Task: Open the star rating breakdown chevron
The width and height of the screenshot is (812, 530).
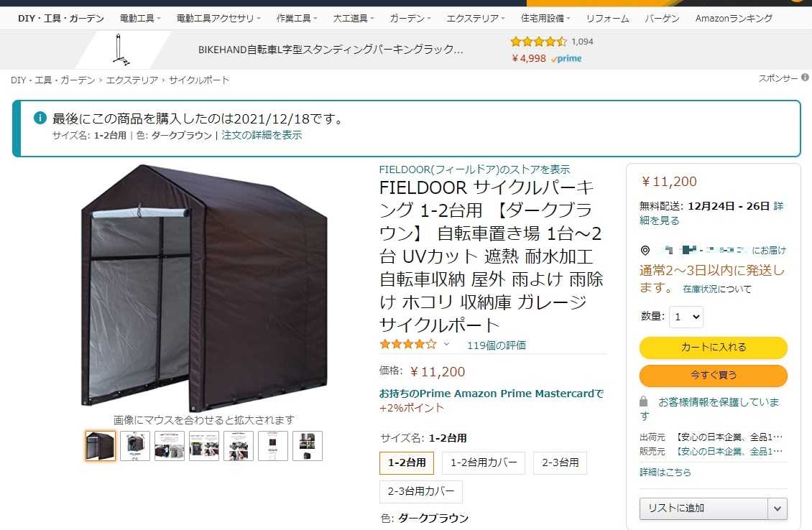Action: click(446, 344)
